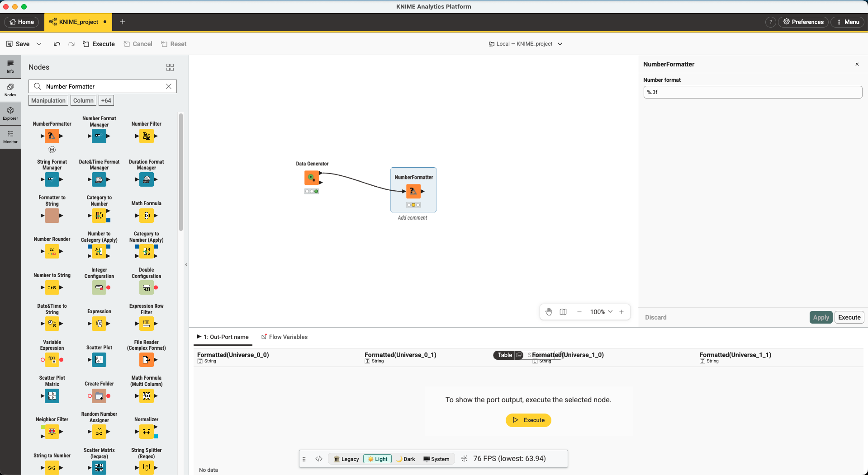The height and width of the screenshot is (475, 868).
Task: Click the Number format input field
Action: click(x=753, y=92)
